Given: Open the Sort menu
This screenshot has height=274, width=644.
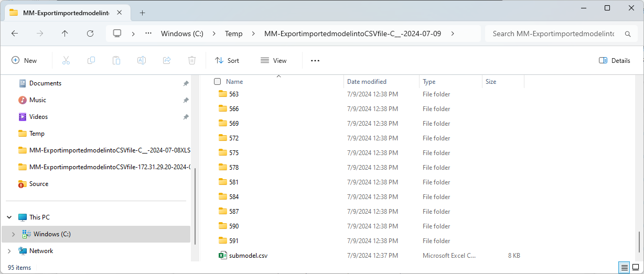Looking at the screenshot, I should [x=227, y=60].
